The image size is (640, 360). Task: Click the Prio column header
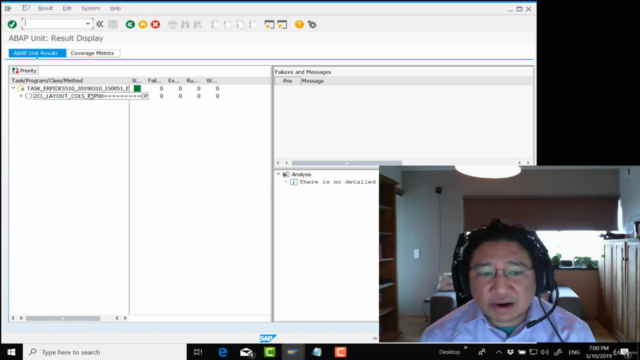(288, 81)
